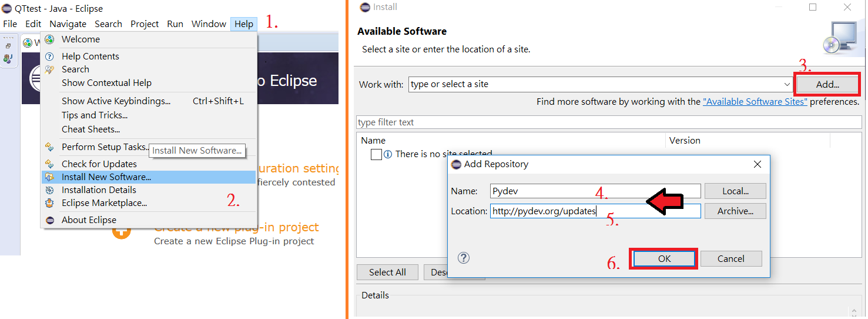The height and width of the screenshot is (319, 868).
Task: Click Cancel in Add Repository dialog
Action: click(731, 259)
